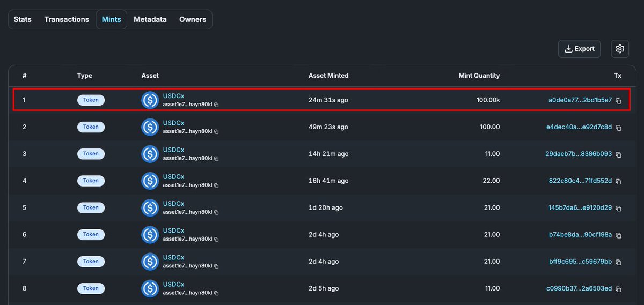Copy asset ID in row 8
Viewport: 644px width, 305px height.
pos(216,293)
